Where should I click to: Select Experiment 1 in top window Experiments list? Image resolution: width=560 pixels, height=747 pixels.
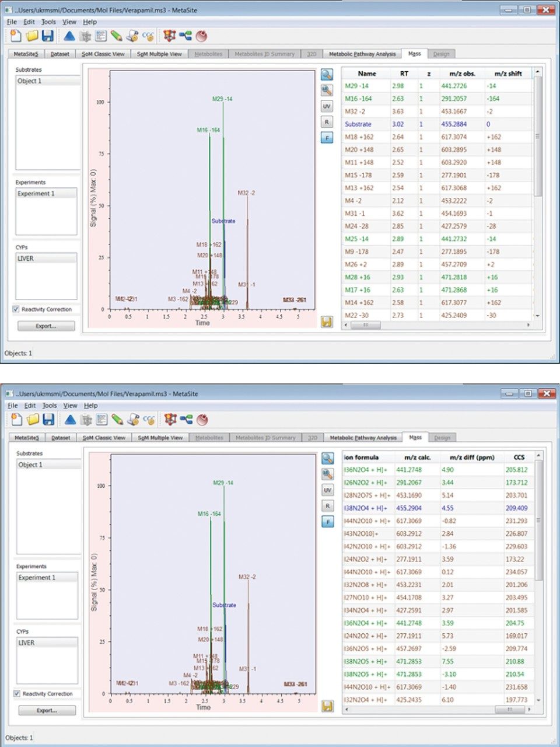tap(46, 194)
